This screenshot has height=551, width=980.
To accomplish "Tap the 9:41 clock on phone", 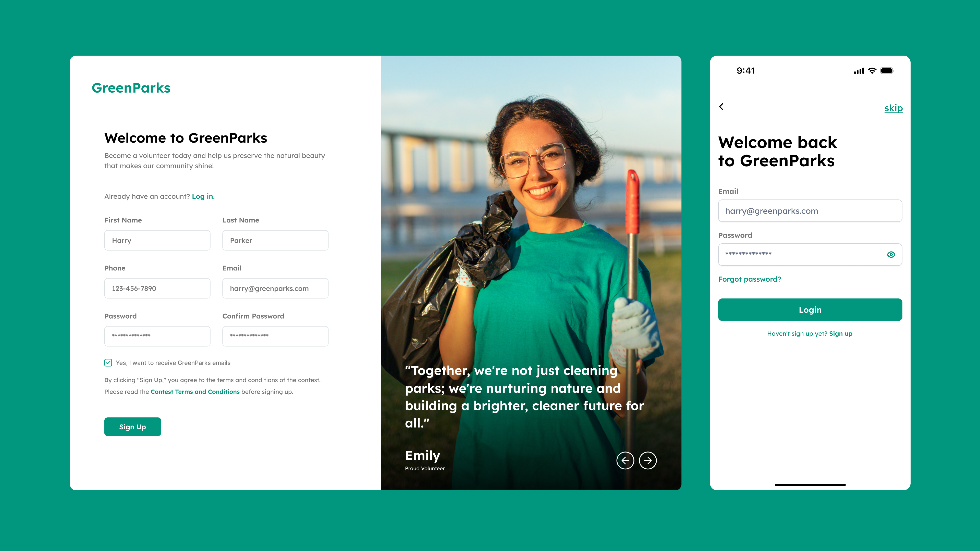I will click(x=746, y=71).
